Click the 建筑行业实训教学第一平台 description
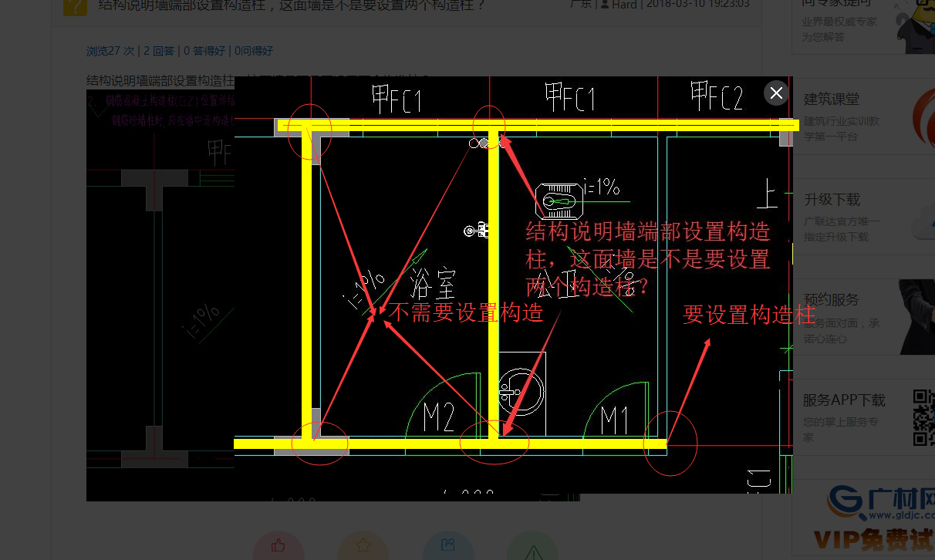The image size is (935, 560). pyautogui.click(x=842, y=129)
